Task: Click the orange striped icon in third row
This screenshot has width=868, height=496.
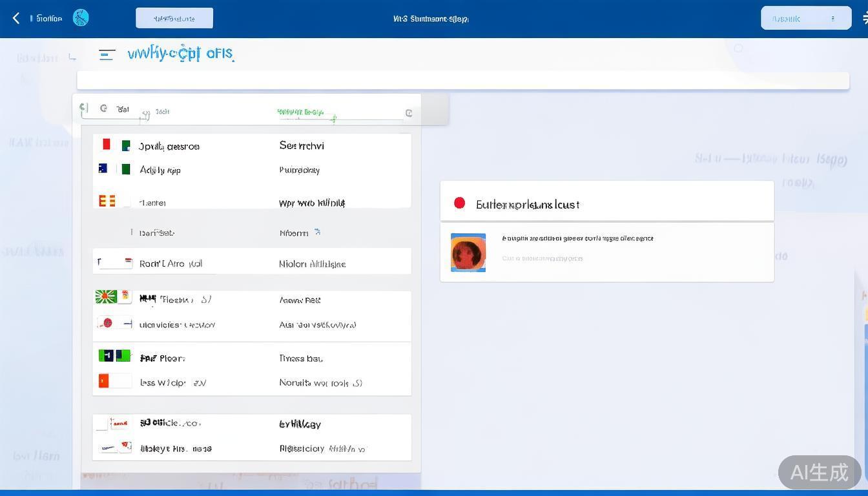Action: (x=107, y=201)
